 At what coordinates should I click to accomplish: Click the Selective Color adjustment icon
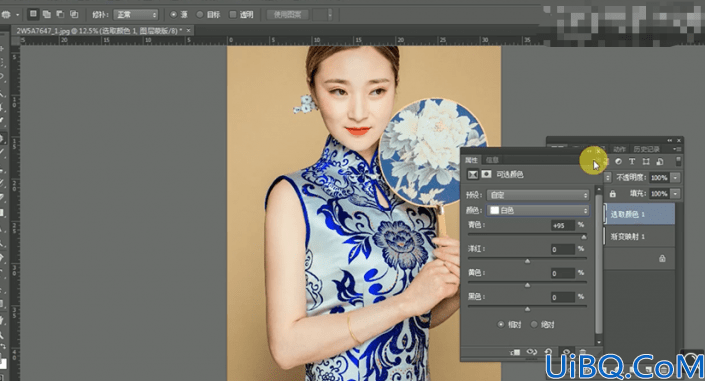[x=473, y=174]
